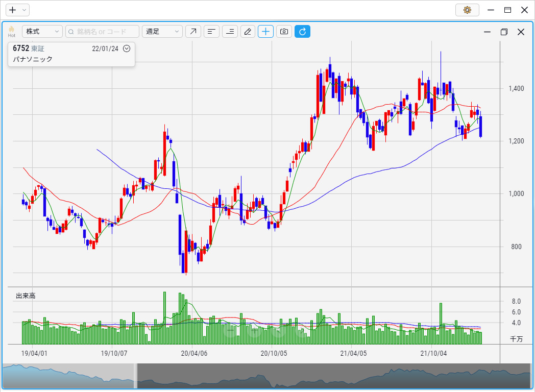The image size is (535, 392).
Task: Click the plus add-panel button
Action: (13, 10)
